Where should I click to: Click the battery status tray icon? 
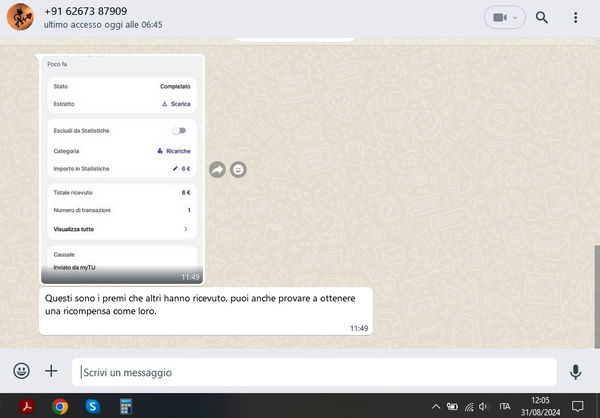pyautogui.click(x=452, y=407)
